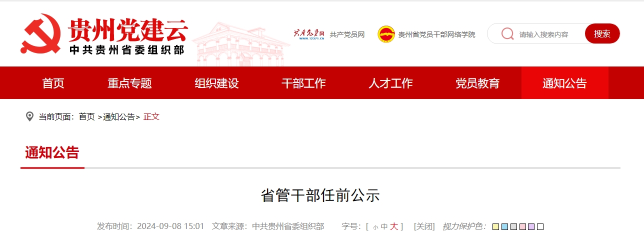The height and width of the screenshot is (244, 644).
Task: Click the red 搜索 button
Action: coord(602,33)
